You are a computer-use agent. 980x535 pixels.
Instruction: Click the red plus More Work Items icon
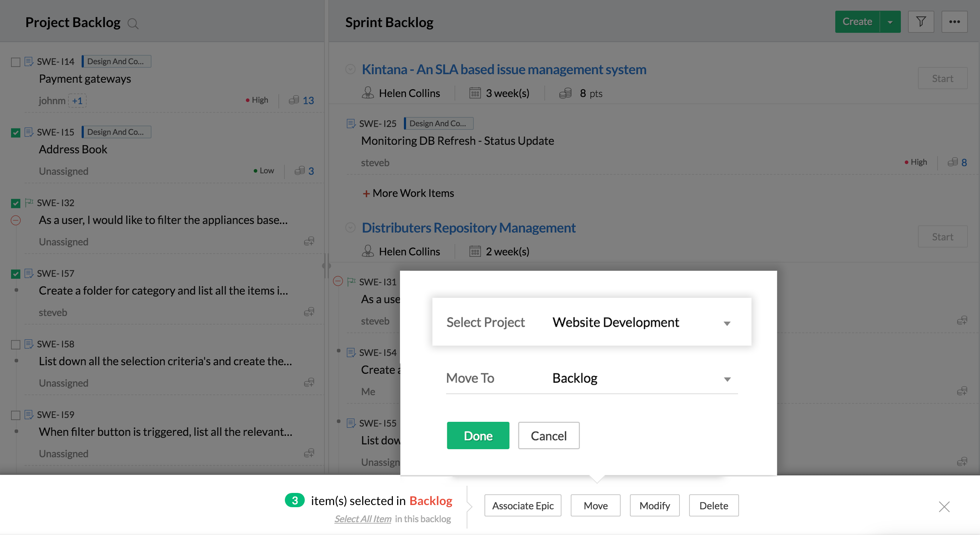pyautogui.click(x=366, y=193)
